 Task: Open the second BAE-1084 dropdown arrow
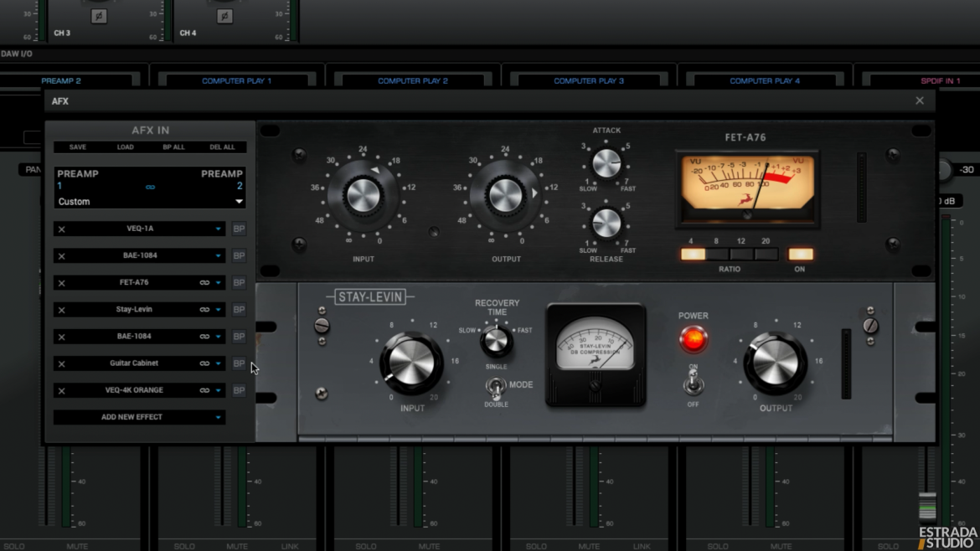coord(218,337)
